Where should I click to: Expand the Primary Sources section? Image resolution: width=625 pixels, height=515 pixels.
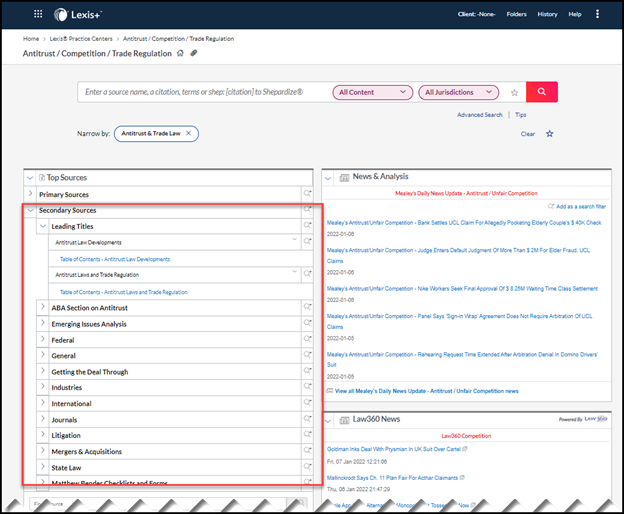click(x=30, y=193)
